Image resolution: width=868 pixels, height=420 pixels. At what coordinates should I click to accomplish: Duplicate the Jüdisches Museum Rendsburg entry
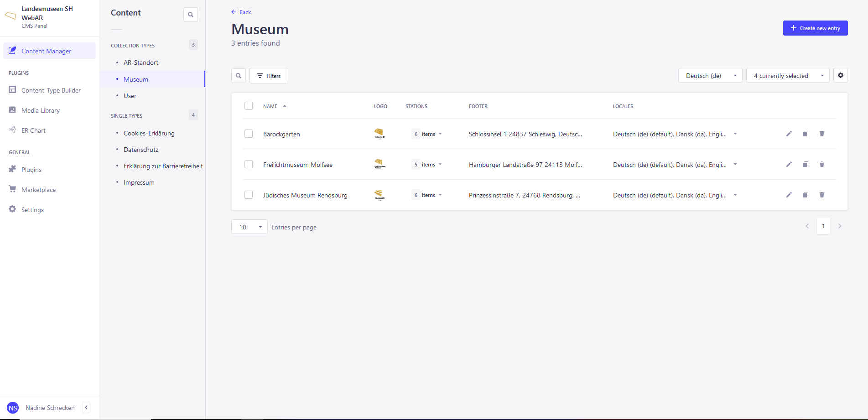[x=806, y=195]
